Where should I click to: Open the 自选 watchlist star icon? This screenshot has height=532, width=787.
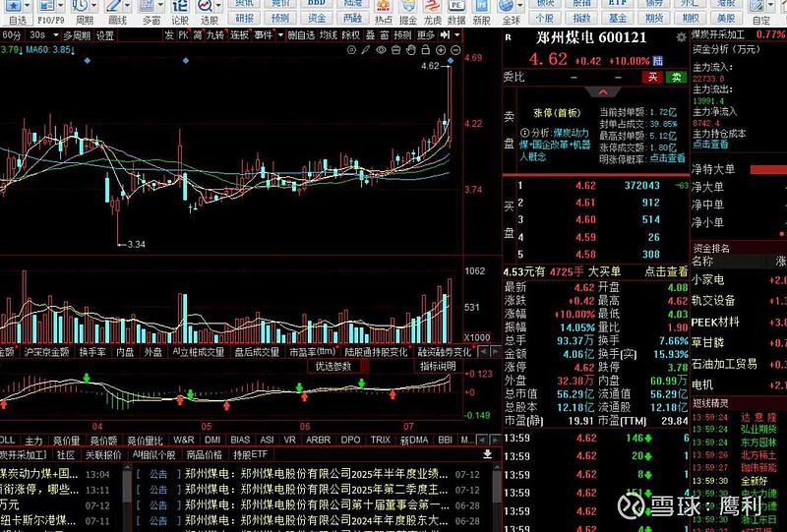[13, 6]
